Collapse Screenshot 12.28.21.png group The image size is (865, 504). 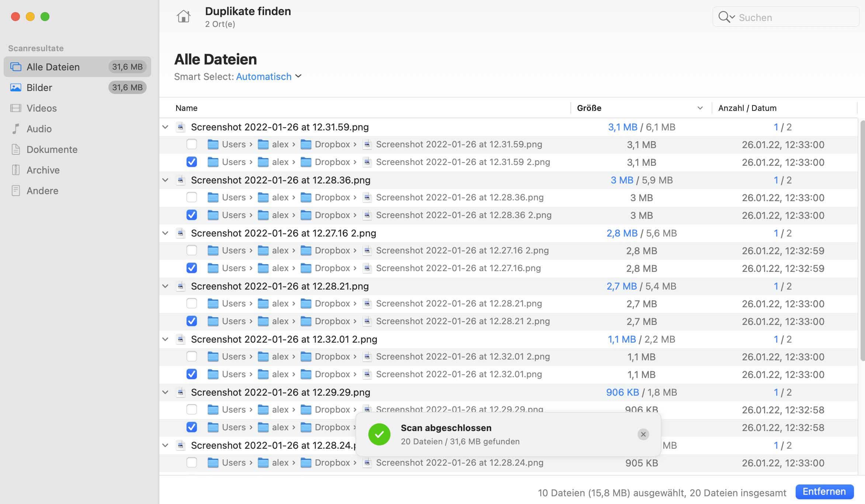166,286
